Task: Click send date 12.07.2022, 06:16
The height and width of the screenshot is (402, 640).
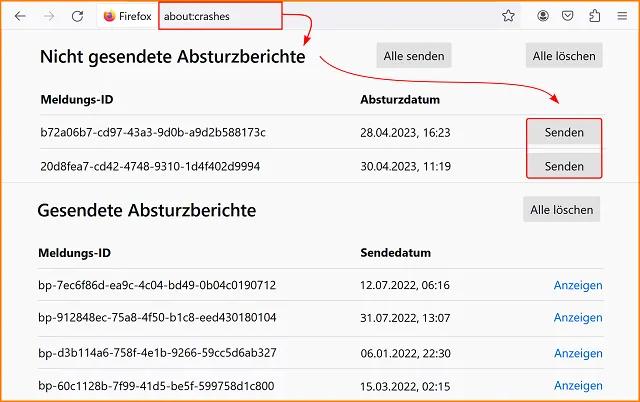Action: 405,285
